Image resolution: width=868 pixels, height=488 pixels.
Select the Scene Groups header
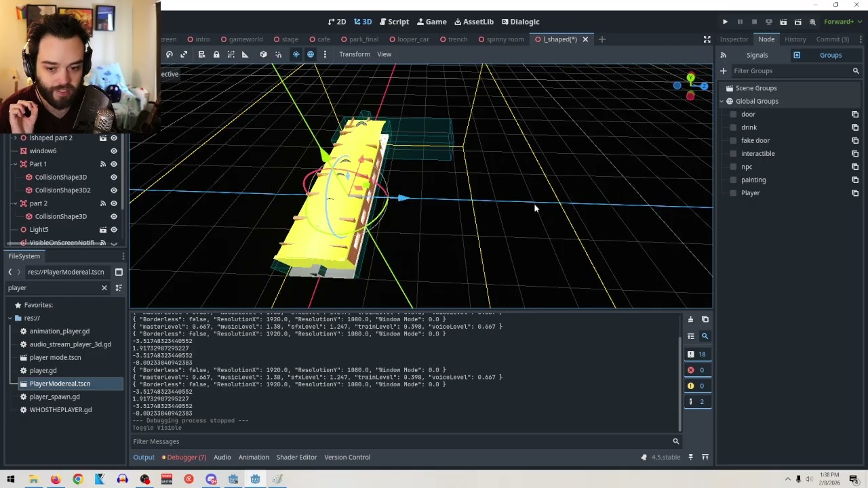tap(756, 88)
